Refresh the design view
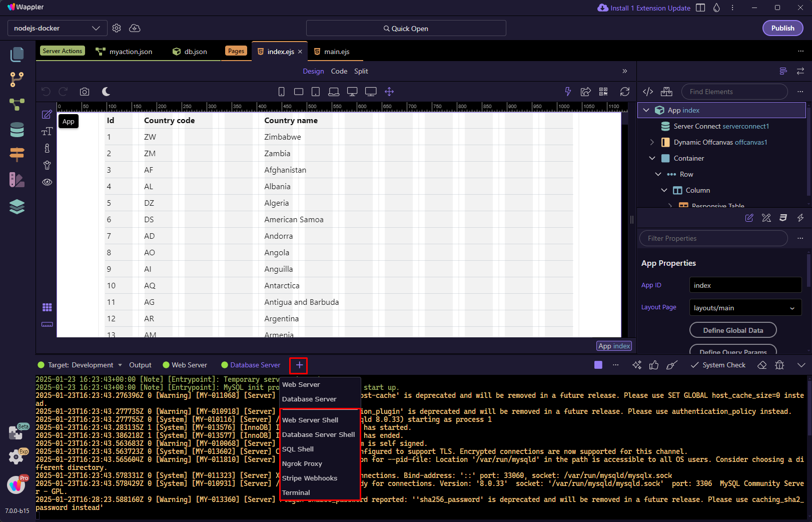812x522 pixels. [625, 92]
